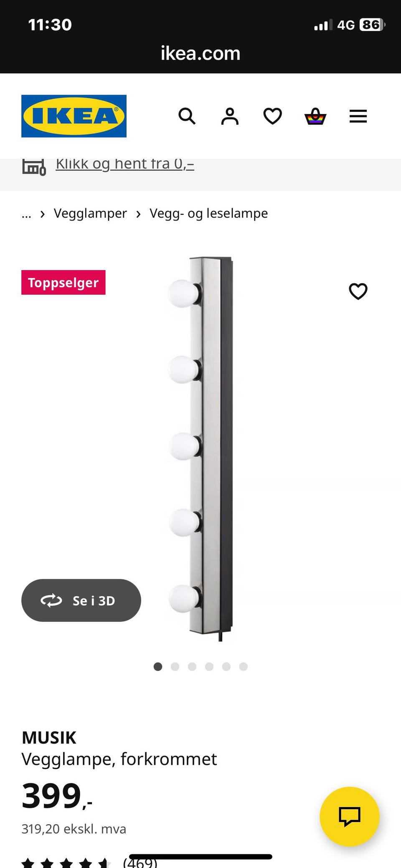The width and height of the screenshot is (401, 868).
Task: Tap the ikea.com address bar
Action: [x=200, y=53]
